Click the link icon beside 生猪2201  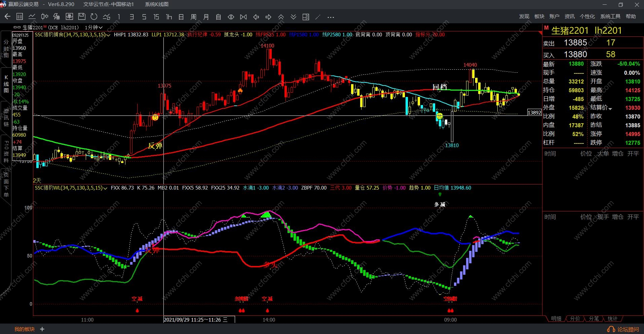(x=17, y=27)
